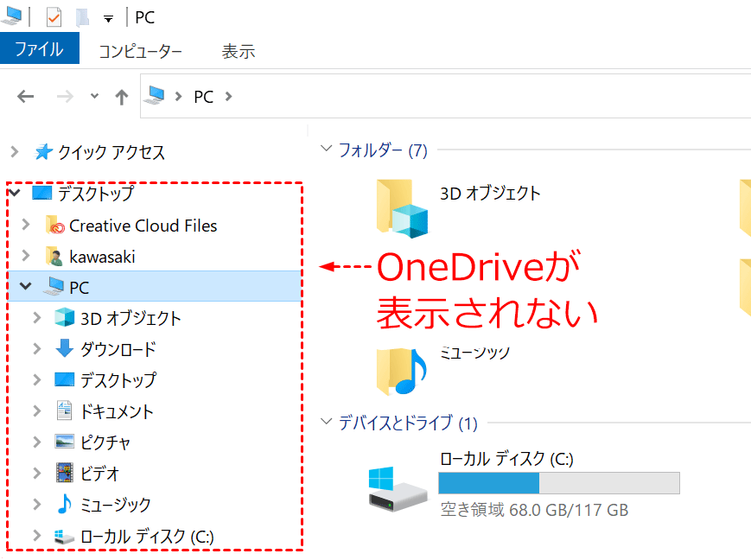Click the top デスクトップ icon in the tree
The height and width of the screenshot is (560, 751).
[x=41, y=193]
